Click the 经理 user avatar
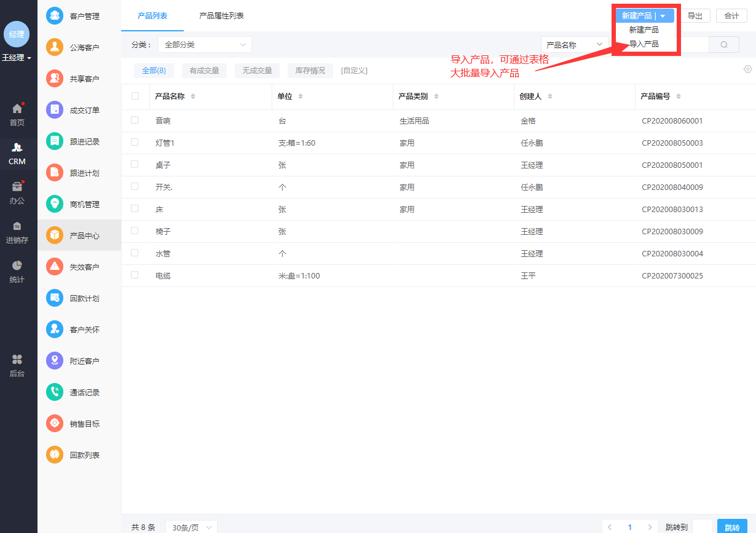 (17, 34)
